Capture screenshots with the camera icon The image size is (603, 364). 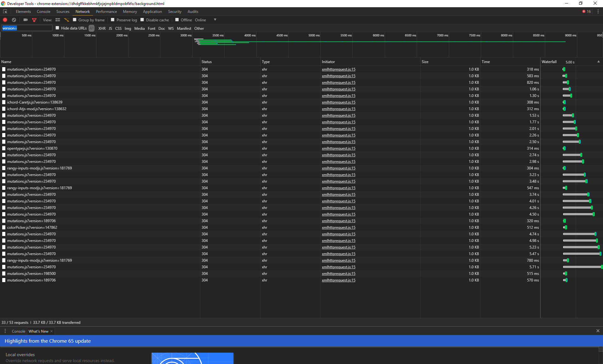pos(25,20)
